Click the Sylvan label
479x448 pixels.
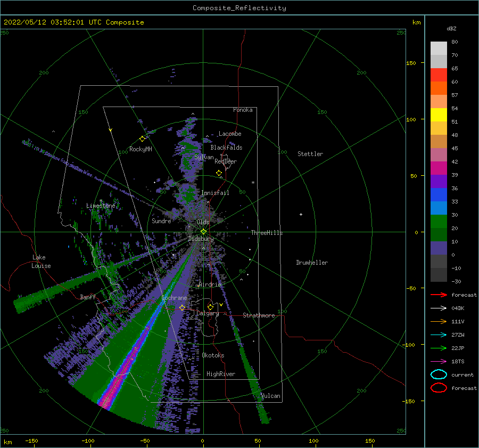(x=204, y=157)
